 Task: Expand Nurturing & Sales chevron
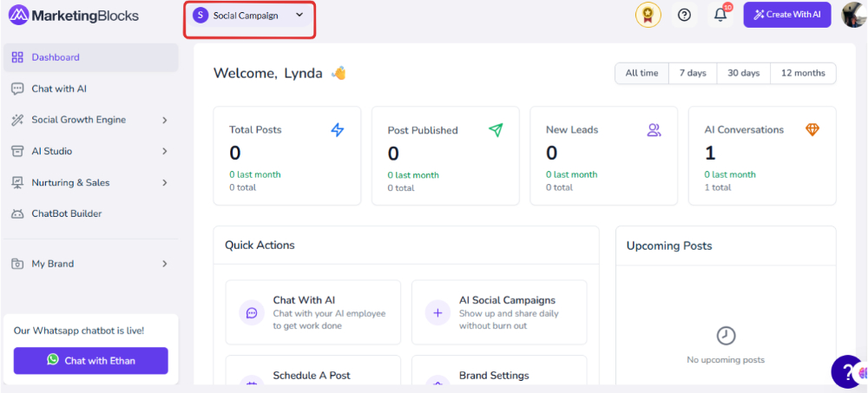pos(164,183)
